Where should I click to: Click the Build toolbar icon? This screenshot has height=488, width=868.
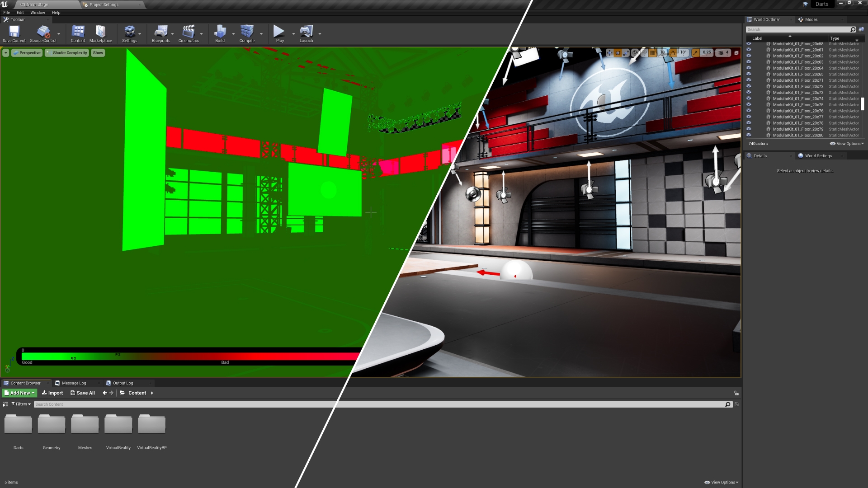220,32
